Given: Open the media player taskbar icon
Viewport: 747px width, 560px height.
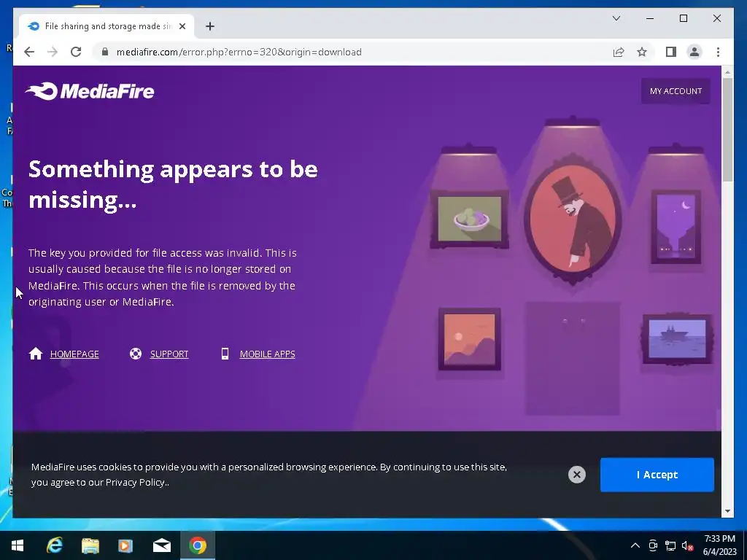Looking at the screenshot, I should point(125,545).
